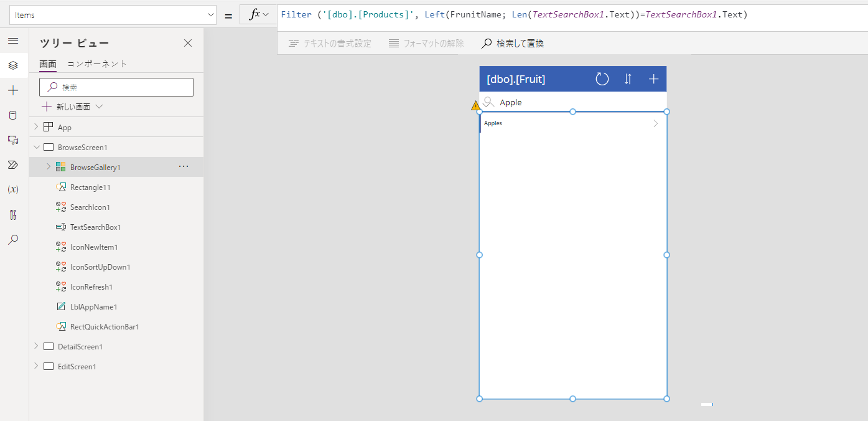This screenshot has height=421, width=868.
Task: Open the Data cylinder icon
Action: coord(13,115)
